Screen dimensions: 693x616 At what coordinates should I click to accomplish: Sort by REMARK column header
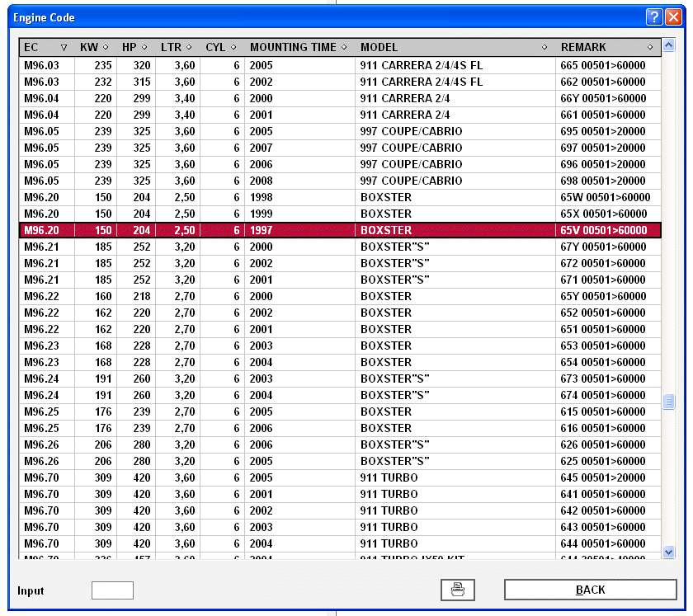[607, 47]
